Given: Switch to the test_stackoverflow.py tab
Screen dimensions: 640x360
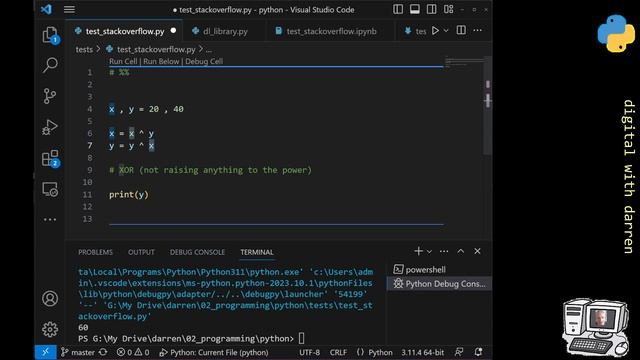Looking at the screenshot, I should [x=125, y=31].
